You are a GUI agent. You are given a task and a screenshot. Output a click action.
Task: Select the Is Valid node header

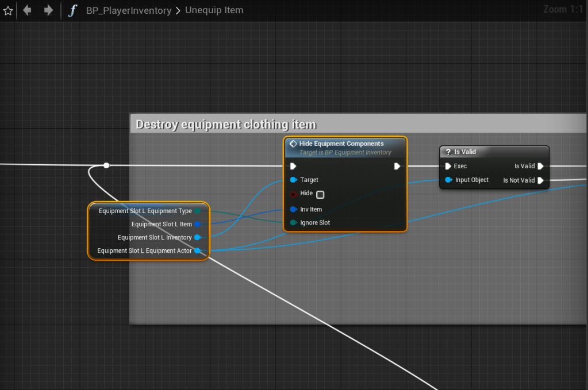click(464, 152)
